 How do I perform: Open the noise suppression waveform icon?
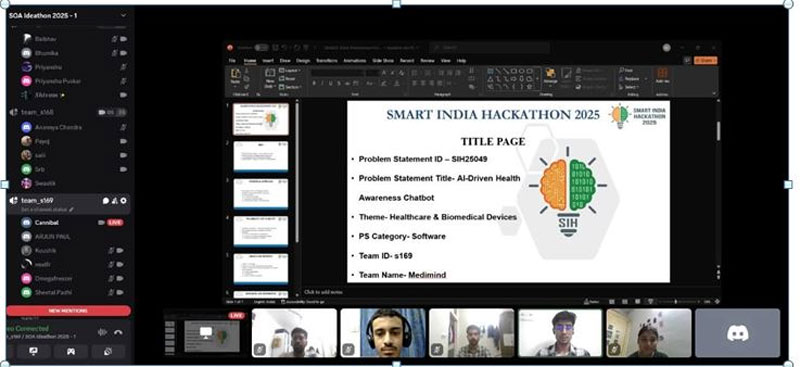point(102,332)
